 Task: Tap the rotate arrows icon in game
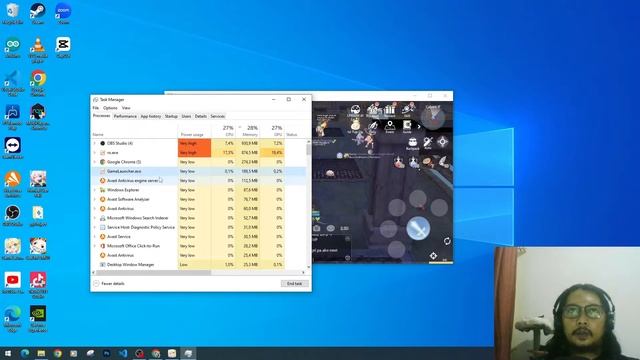tap(447, 241)
